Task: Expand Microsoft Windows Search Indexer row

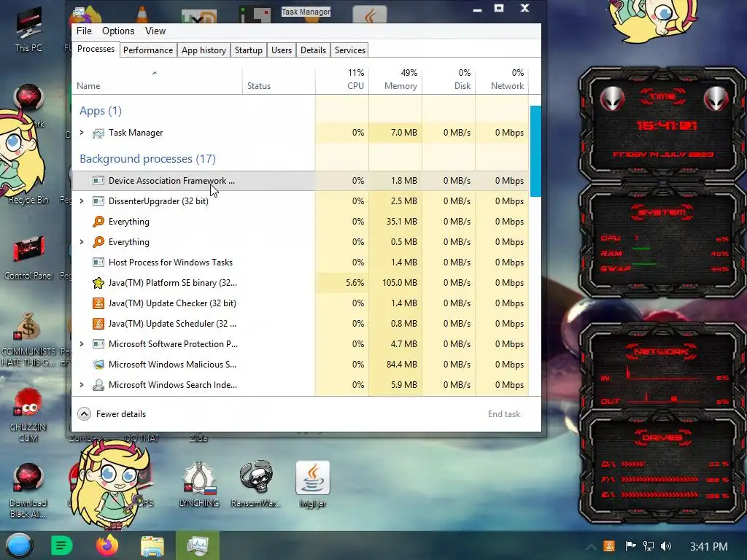Action: click(82, 385)
